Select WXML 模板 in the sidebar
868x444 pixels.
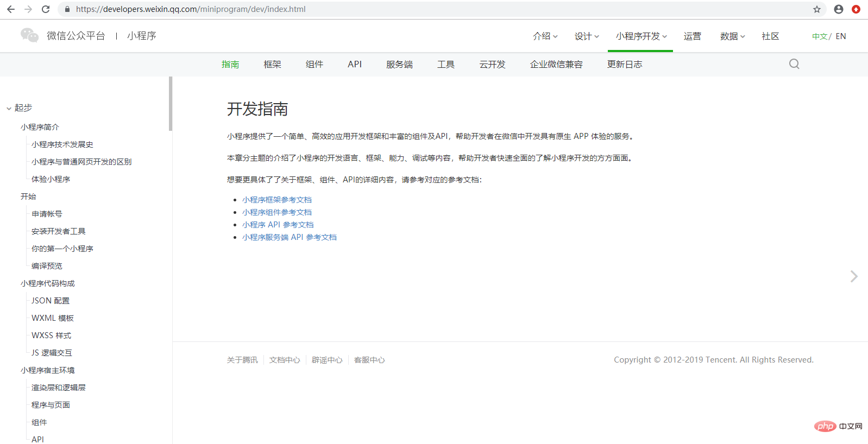tap(53, 318)
